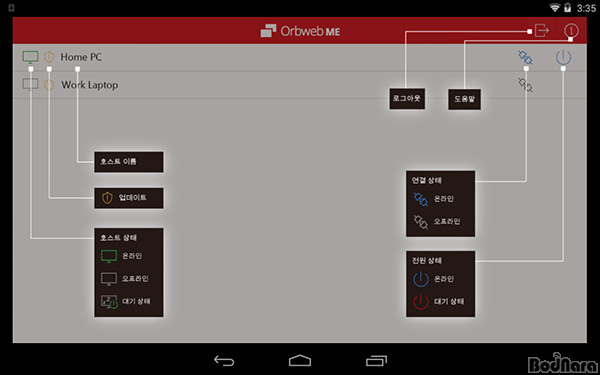The width and height of the screenshot is (600, 375).
Task: Click the 호스트 이름 label box
Action: coord(129,162)
